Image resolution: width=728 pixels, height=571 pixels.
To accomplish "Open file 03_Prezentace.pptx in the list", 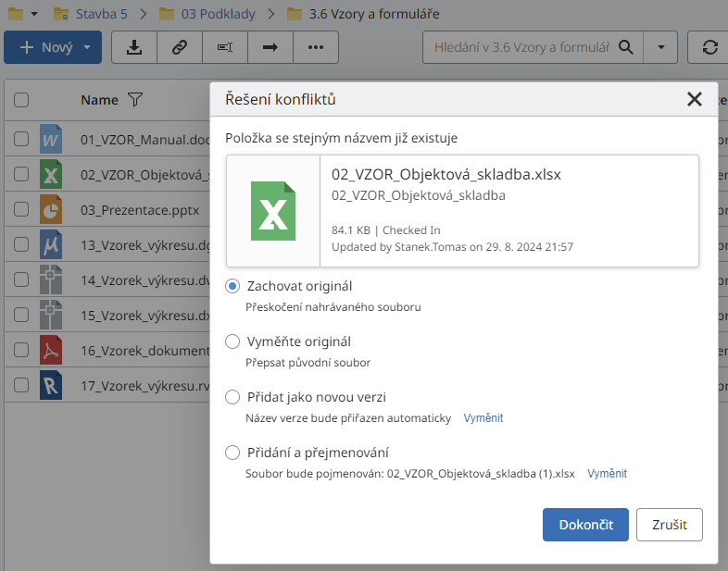I will (140, 210).
